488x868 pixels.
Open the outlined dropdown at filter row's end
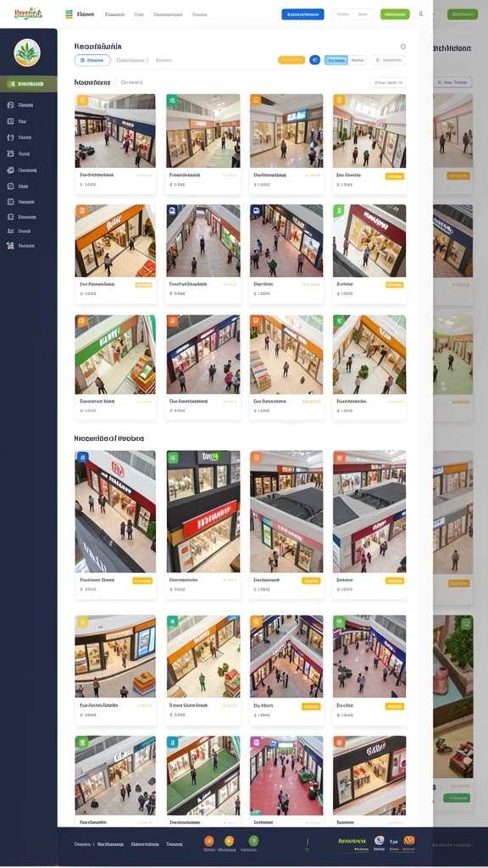pos(388,60)
